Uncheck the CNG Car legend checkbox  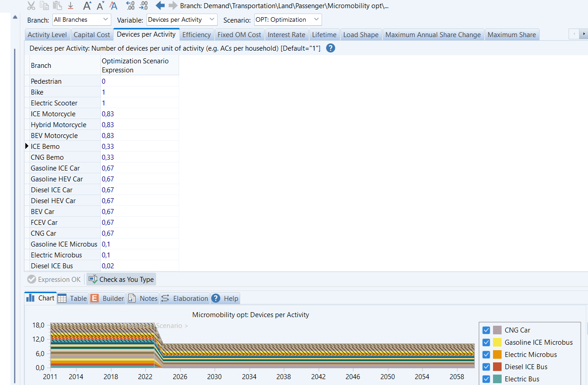tap(486, 330)
